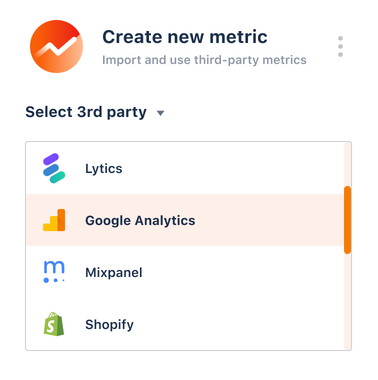Open the three-dot more options menu
The image size is (378, 380).
click(340, 46)
